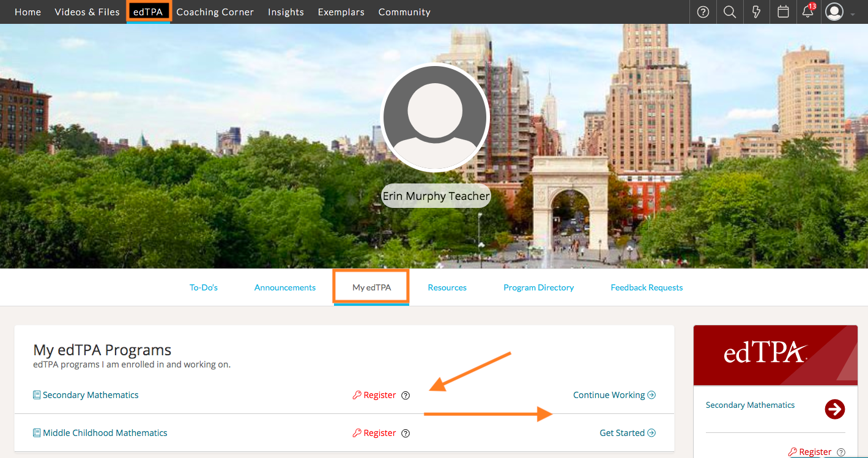Open the Help icon in top bar
Screen dimensions: 868x458
click(702, 12)
